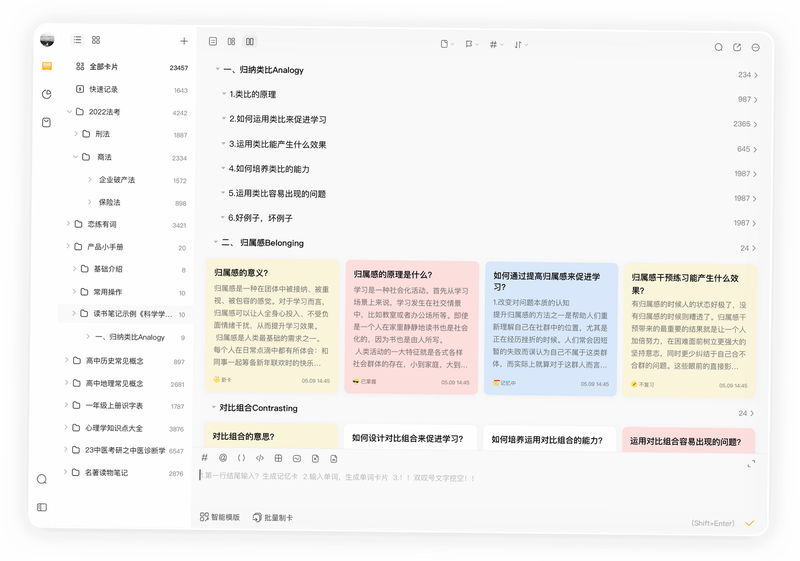Click the share export icon
The image size is (800, 561).
click(737, 47)
